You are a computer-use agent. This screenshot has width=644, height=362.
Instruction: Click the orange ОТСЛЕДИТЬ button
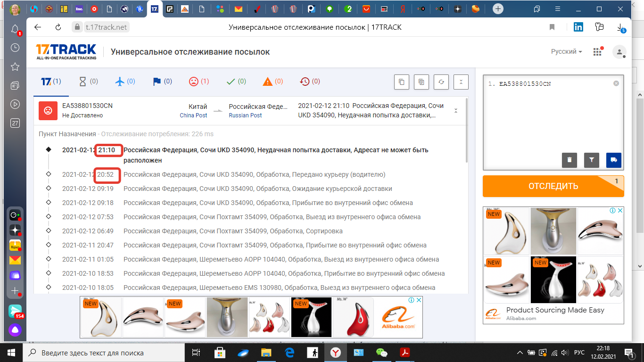point(553,186)
